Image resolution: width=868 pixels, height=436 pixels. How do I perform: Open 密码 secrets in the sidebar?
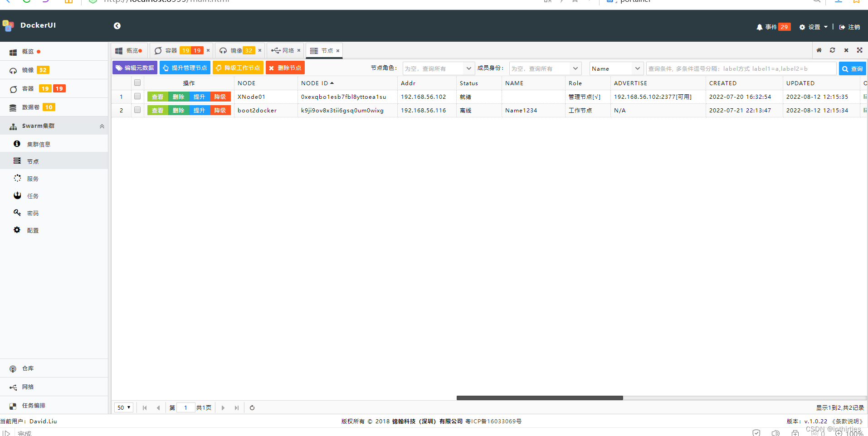click(54, 213)
